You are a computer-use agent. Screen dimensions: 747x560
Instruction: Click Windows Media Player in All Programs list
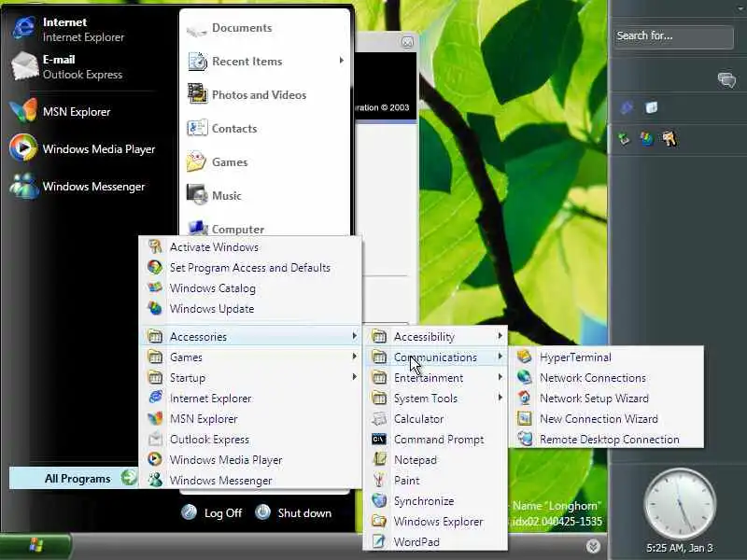coord(251,459)
